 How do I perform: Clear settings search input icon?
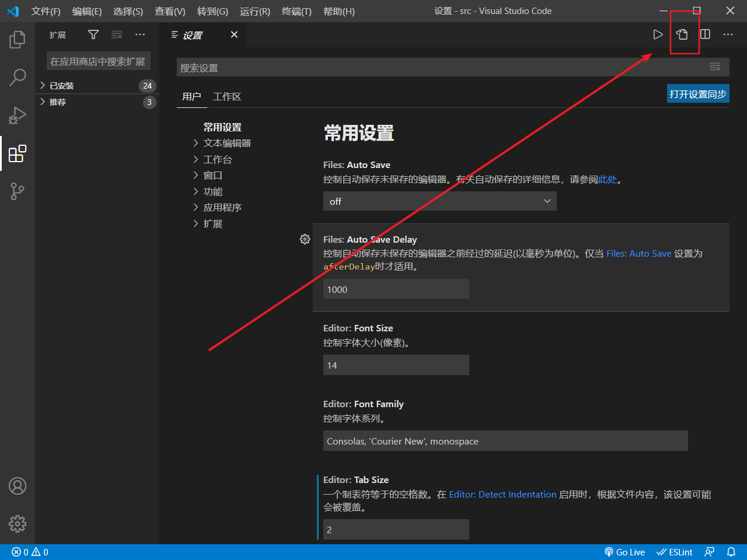[715, 67]
